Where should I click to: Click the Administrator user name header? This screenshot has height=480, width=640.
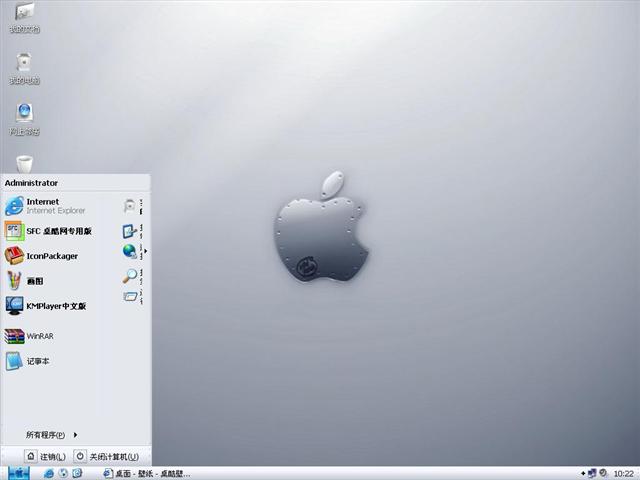pyautogui.click(x=31, y=183)
